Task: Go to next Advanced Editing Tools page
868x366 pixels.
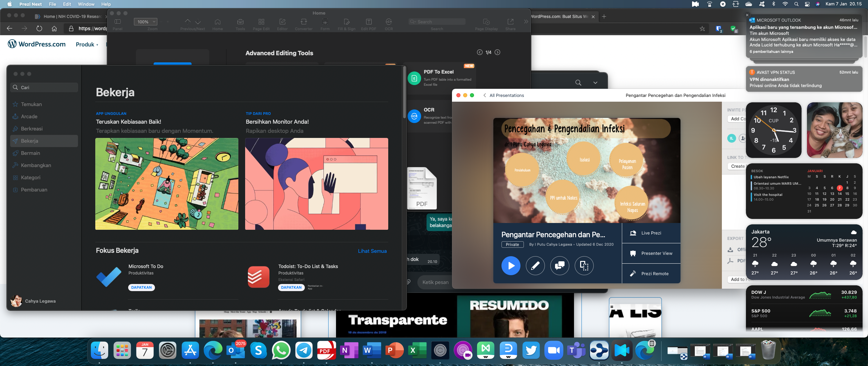Action: [x=497, y=52]
